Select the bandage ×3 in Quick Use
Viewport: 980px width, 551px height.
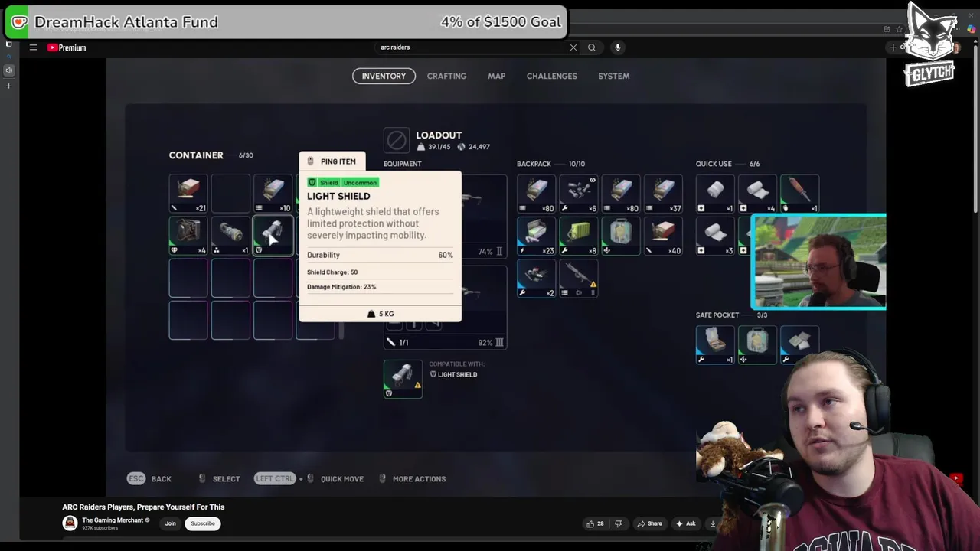(x=715, y=236)
